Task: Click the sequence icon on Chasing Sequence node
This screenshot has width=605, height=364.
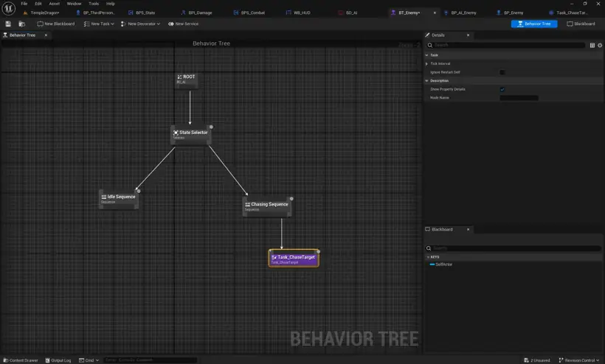Action: pyautogui.click(x=248, y=205)
